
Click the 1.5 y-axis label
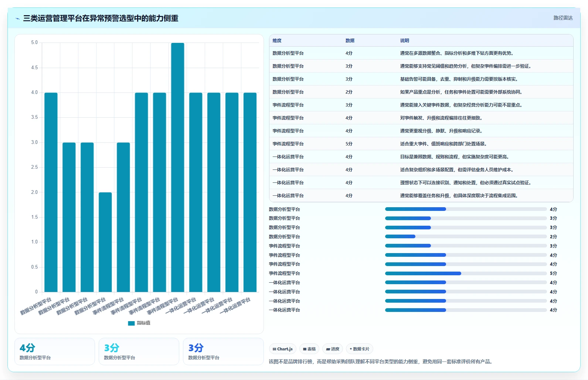[34, 217]
